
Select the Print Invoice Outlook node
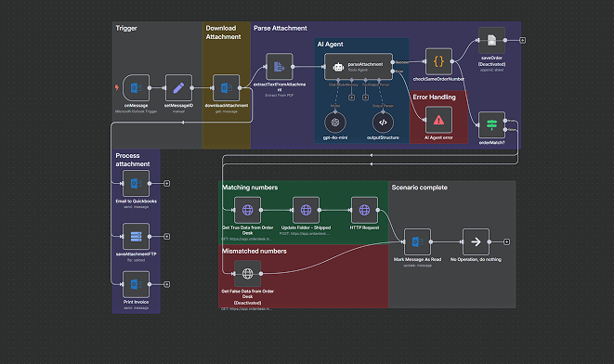coord(136,284)
